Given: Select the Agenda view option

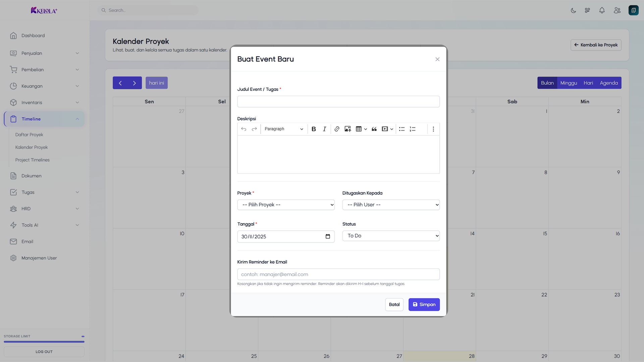Looking at the screenshot, I should coord(609,83).
